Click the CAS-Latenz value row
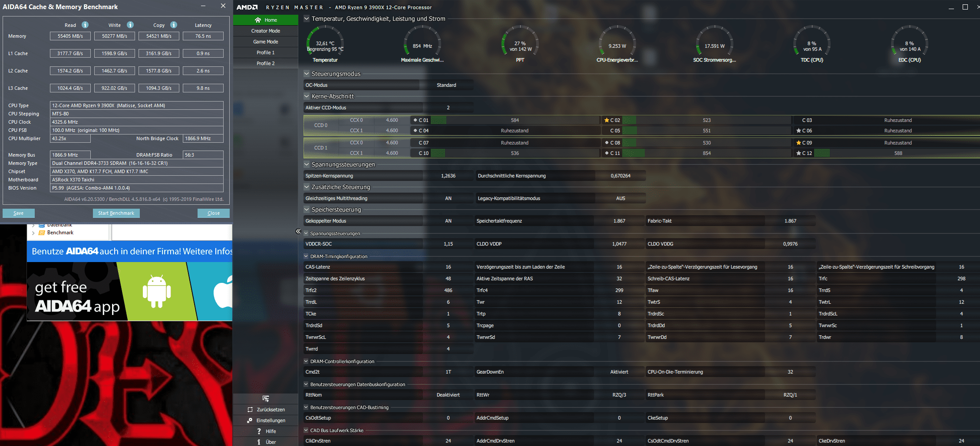This screenshot has height=446, width=980. [x=389, y=267]
